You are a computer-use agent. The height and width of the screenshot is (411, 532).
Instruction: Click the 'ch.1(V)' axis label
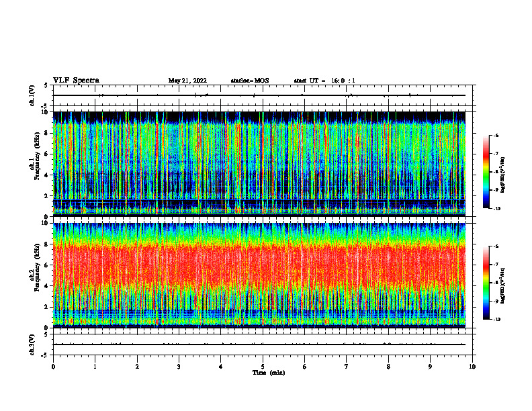(32, 95)
